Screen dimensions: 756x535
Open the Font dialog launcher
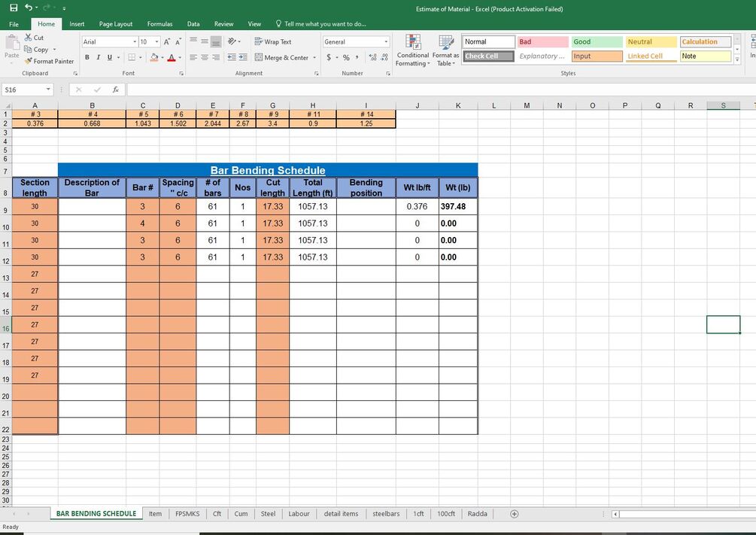181,73
